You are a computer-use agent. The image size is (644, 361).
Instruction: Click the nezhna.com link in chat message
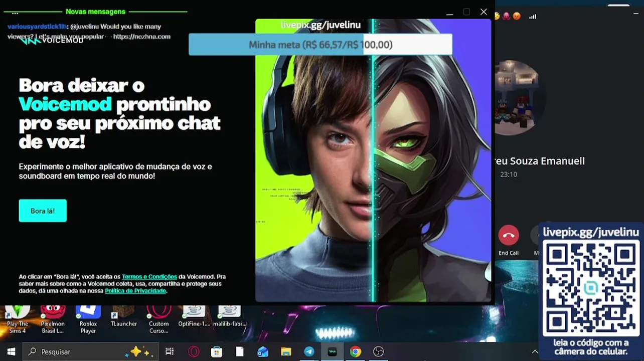(142, 37)
